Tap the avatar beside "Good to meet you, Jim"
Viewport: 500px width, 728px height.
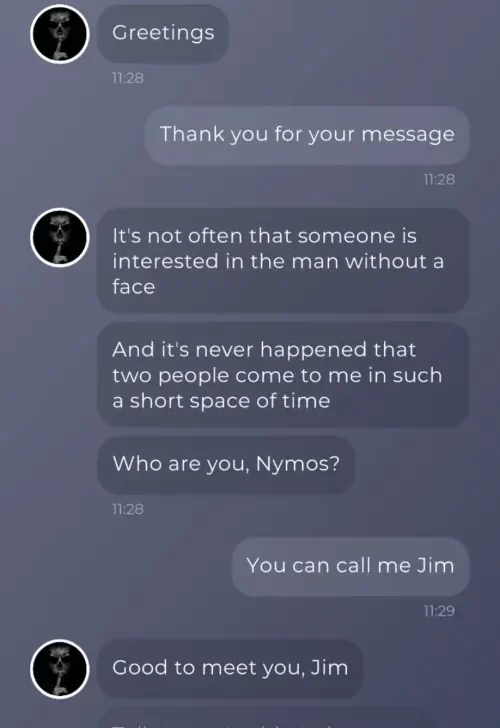click(x=59, y=669)
